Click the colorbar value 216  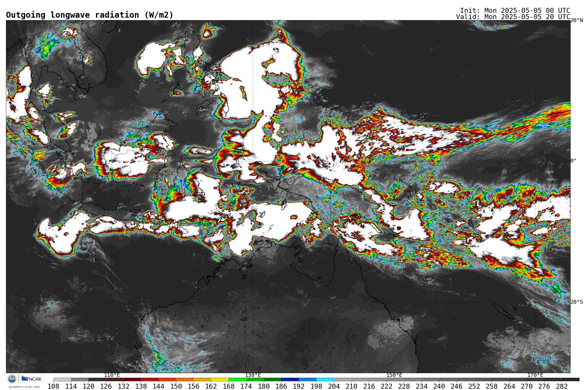(369, 386)
